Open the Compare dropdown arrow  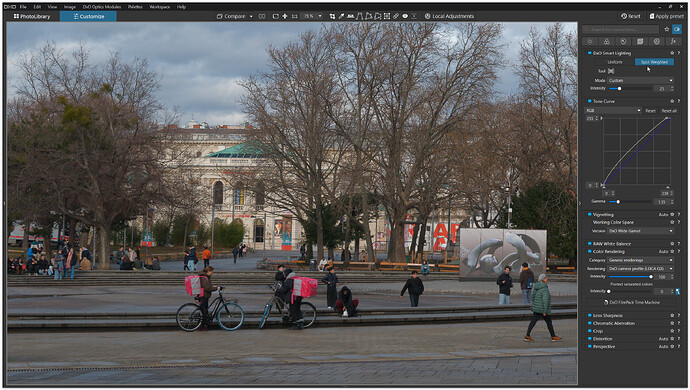[x=251, y=16]
